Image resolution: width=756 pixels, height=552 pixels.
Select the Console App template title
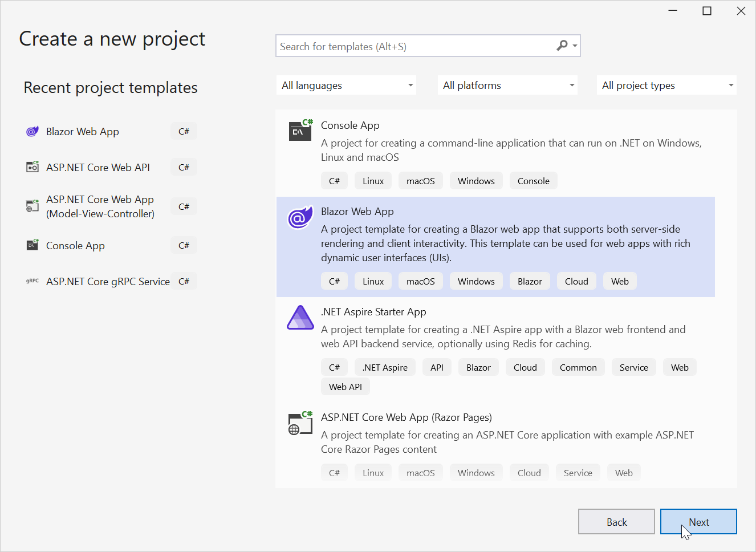(x=350, y=125)
